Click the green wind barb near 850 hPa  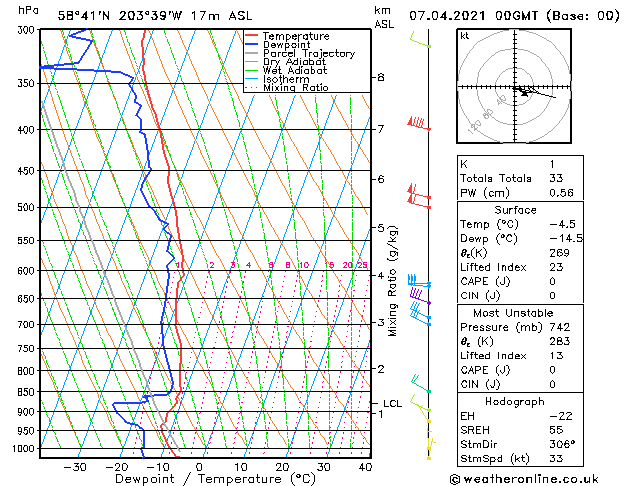420,383
